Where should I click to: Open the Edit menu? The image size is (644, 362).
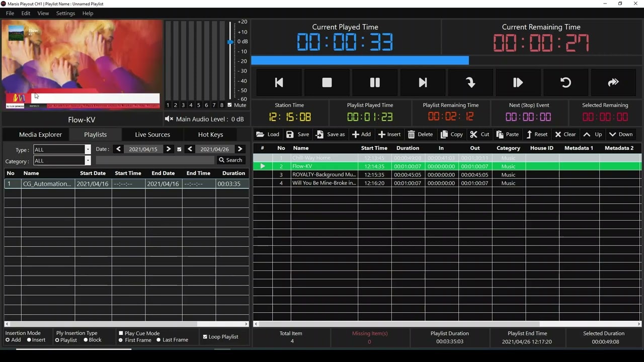click(x=26, y=13)
